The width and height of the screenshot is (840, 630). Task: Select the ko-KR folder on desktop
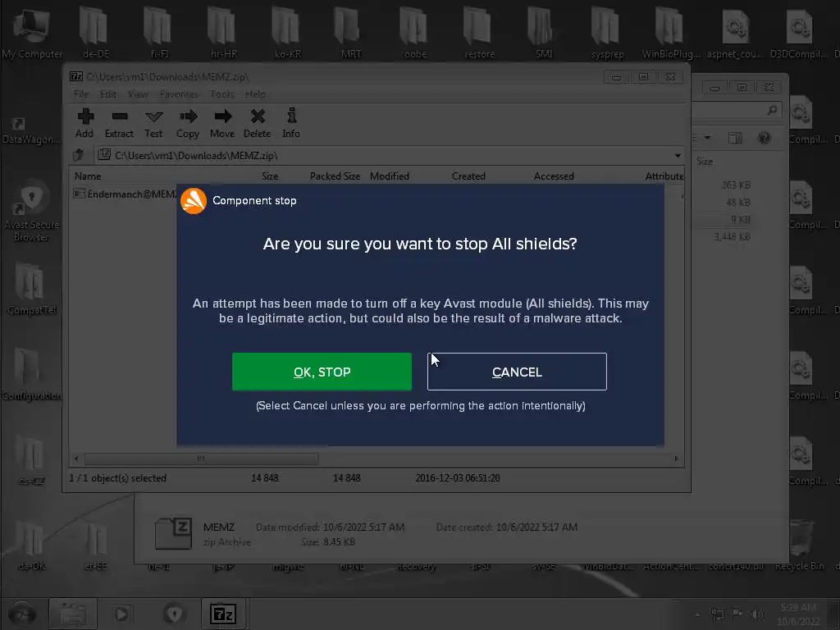[x=288, y=33]
